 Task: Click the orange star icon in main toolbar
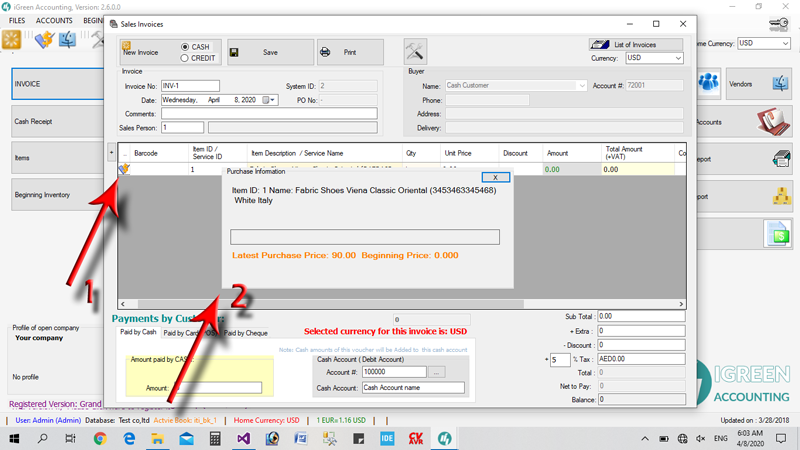coord(11,40)
